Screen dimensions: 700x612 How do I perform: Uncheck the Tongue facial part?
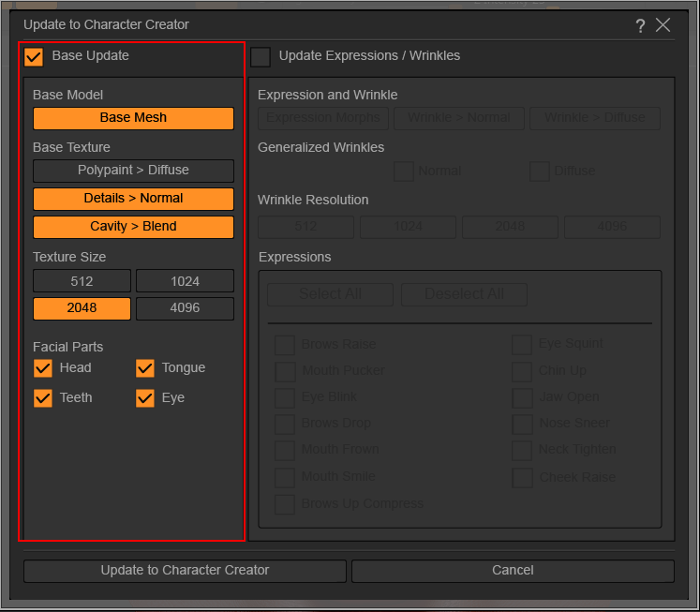tap(145, 368)
